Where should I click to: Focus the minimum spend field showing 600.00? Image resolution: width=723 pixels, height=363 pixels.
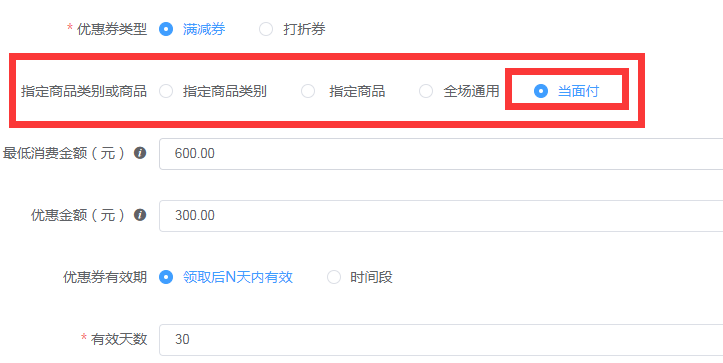click(x=441, y=154)
